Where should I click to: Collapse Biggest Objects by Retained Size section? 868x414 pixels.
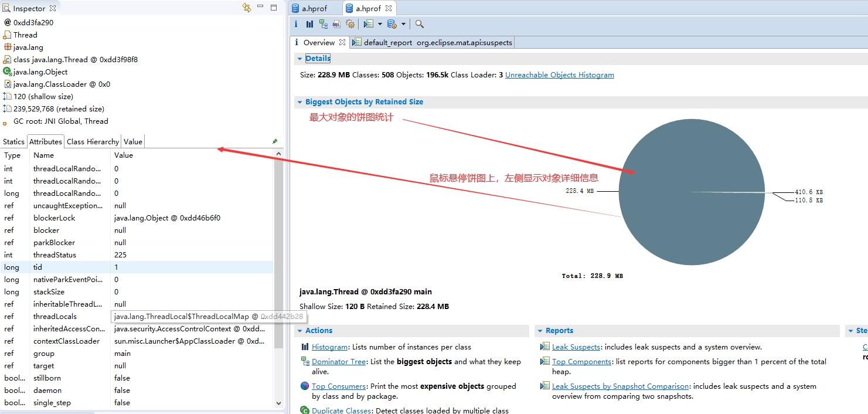coord(299,102)
